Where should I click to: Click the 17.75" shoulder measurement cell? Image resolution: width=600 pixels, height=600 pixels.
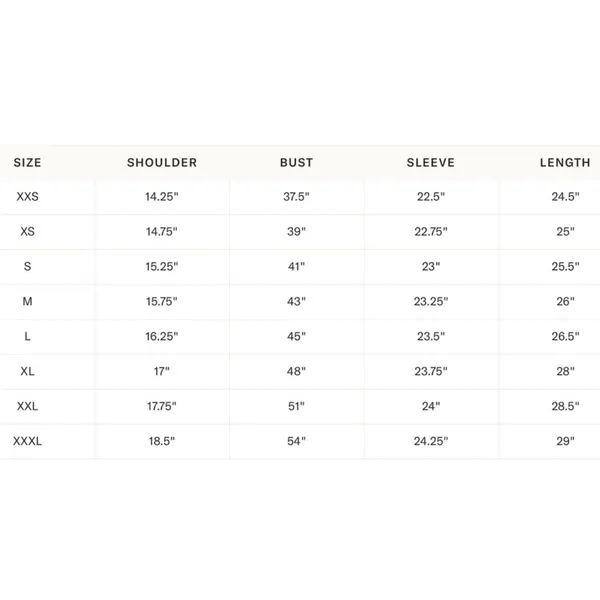pyautogui.click(x=162, y=406)
